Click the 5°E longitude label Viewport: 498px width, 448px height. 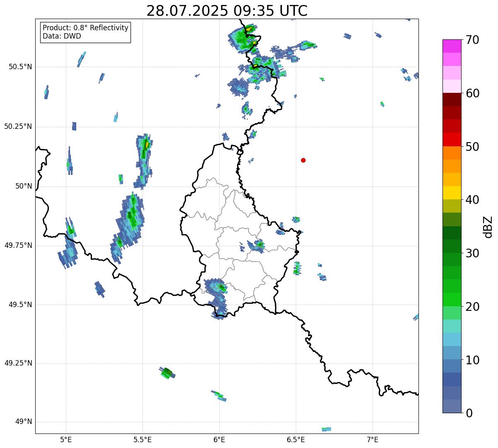(66, 439)
